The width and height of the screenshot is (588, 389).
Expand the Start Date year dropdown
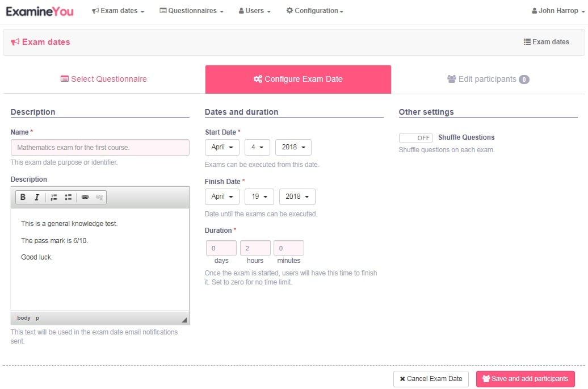tap(293, 147)
